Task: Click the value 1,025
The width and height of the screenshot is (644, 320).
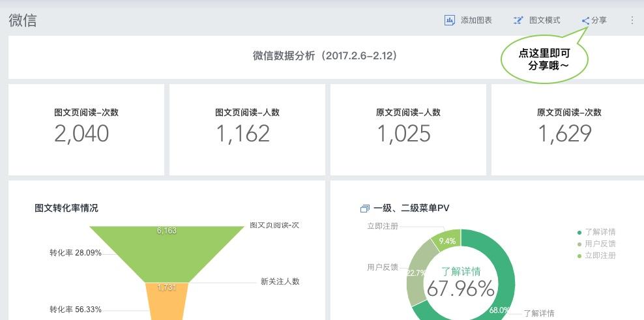Action: coord(404,134)
